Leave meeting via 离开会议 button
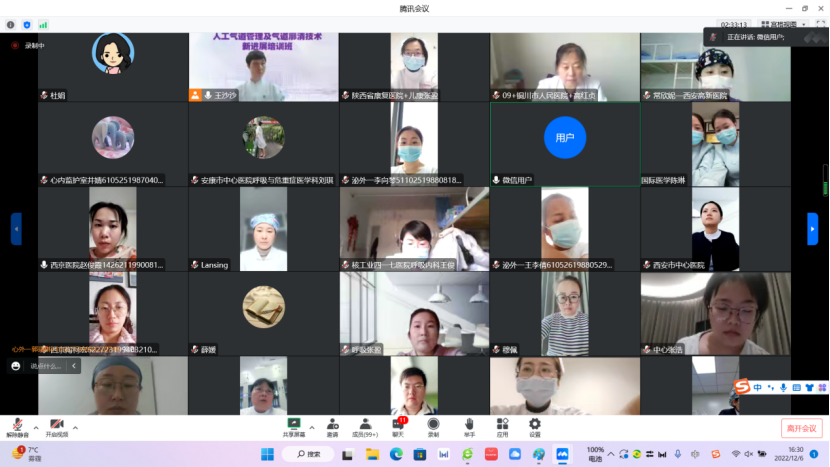The height and width of the screenshot is (467, 830). click(801, 428)
